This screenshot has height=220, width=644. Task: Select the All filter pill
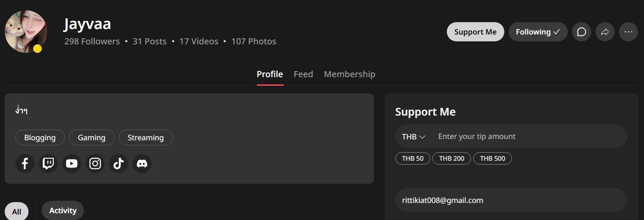tap(17, 211)
